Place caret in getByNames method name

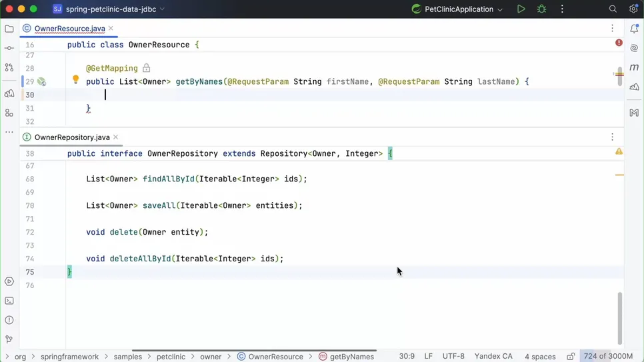coord(199,81)
